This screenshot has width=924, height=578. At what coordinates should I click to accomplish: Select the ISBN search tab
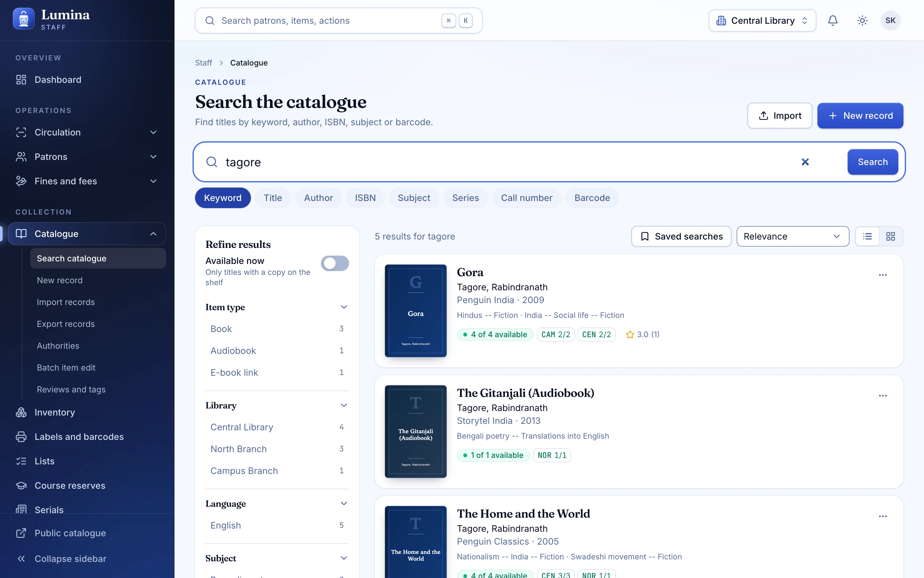[x=365, y=198]
